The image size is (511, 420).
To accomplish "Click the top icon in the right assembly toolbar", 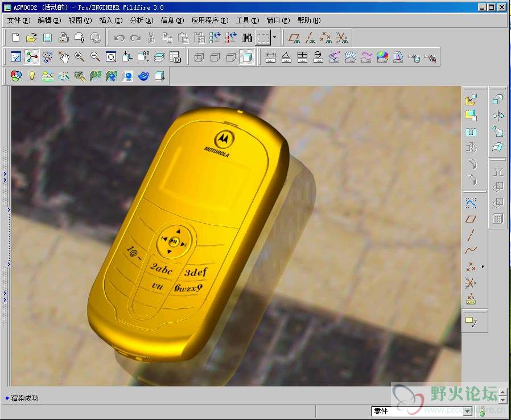I will (471, 100).
